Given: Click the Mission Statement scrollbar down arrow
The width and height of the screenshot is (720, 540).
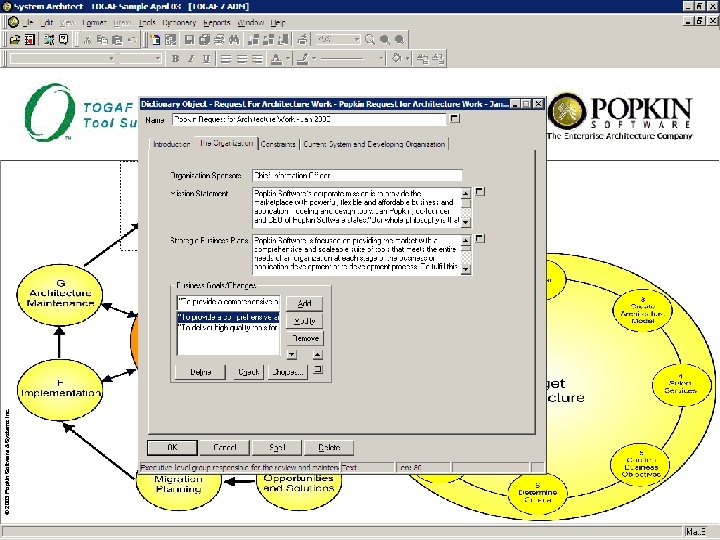Looking at the screenshot, I should pos(466,223).
